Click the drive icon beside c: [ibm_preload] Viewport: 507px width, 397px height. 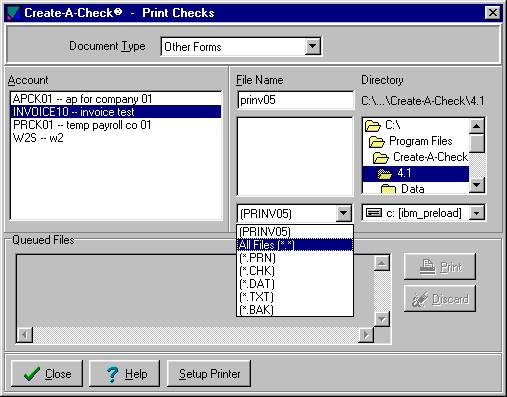coord(374,213)
